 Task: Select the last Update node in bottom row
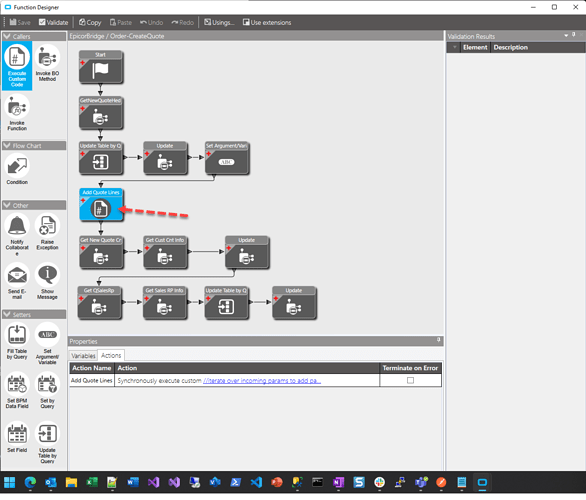click(x=294, y=303)
